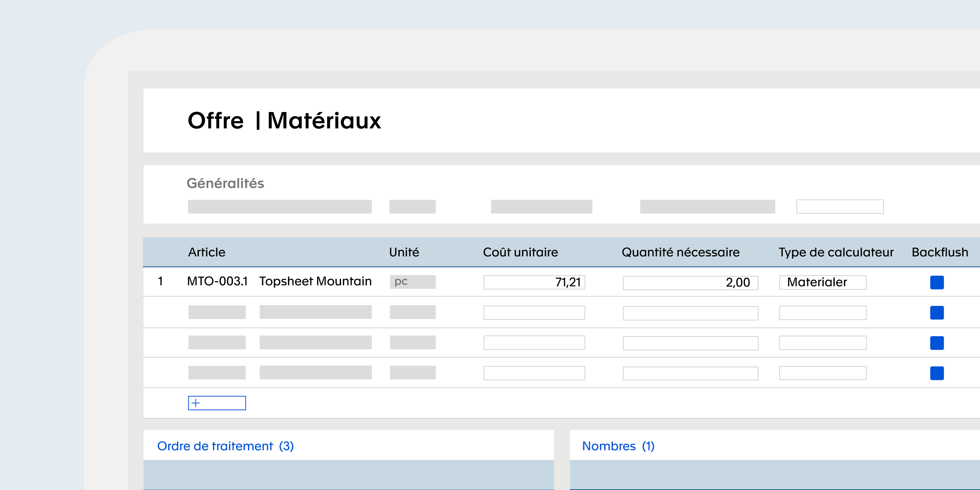This screenshot has width=980, height=490.
Task: Click the Unité column header
Action: click(404, 252)
